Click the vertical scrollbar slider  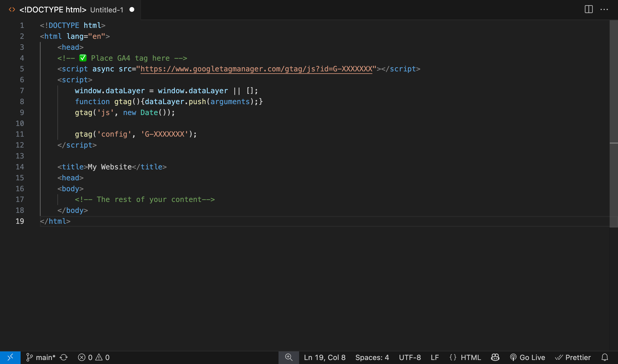coord(614,124)
